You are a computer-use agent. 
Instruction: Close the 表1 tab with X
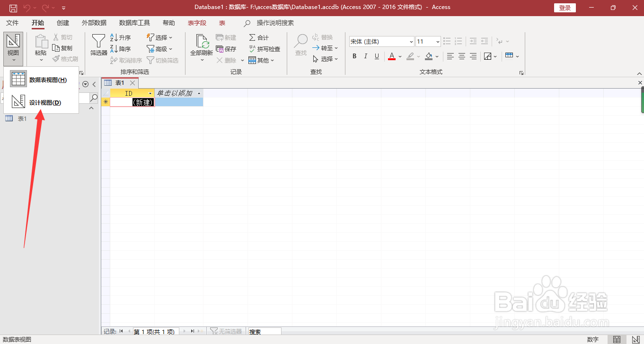coord(132,83)
